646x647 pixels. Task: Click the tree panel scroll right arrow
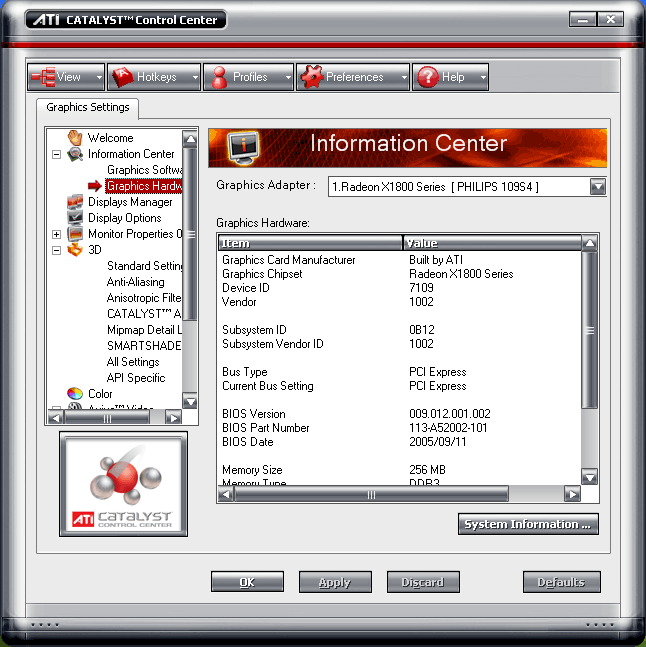174,418
